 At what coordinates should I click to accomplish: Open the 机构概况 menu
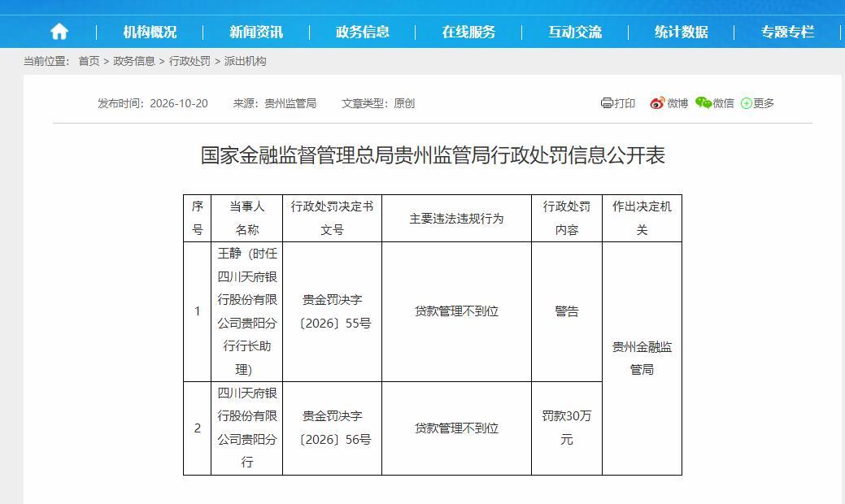coord(150,33)
